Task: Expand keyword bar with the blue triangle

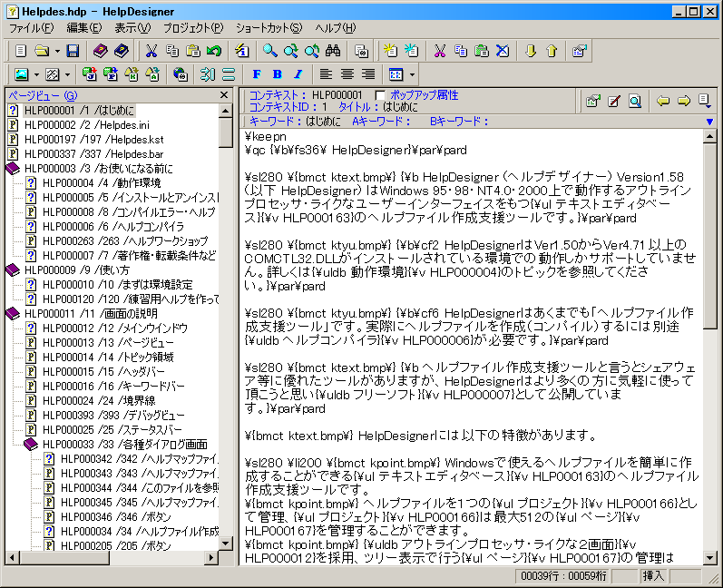Action: coord(709,121)
